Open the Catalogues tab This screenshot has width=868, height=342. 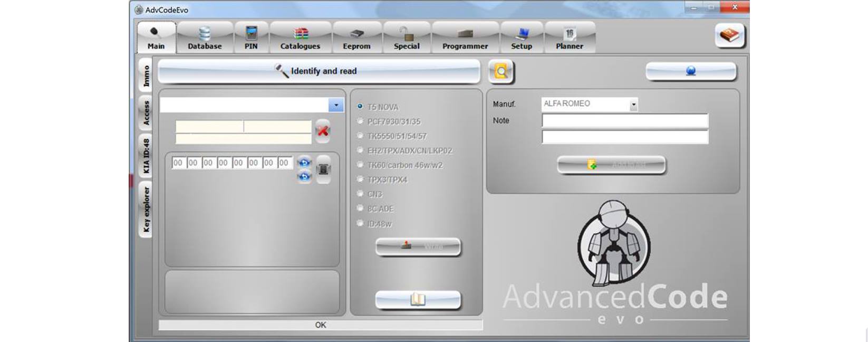point(300,37)
